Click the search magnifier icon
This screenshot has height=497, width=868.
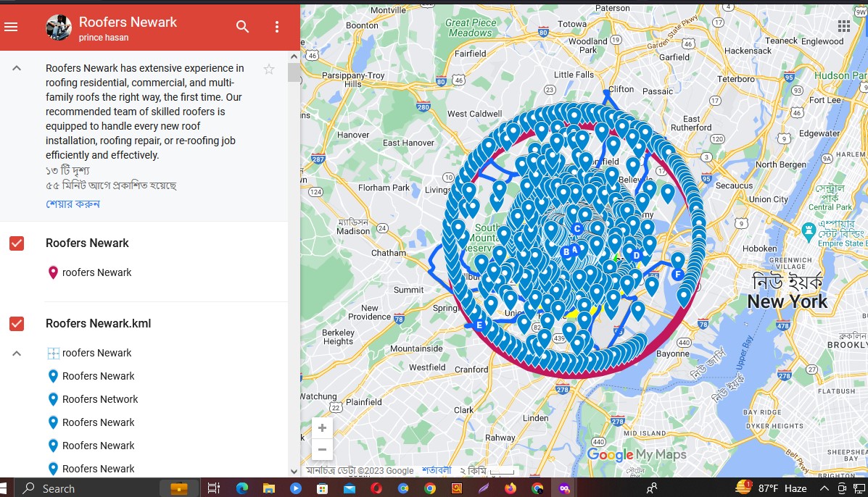point(242,27)
